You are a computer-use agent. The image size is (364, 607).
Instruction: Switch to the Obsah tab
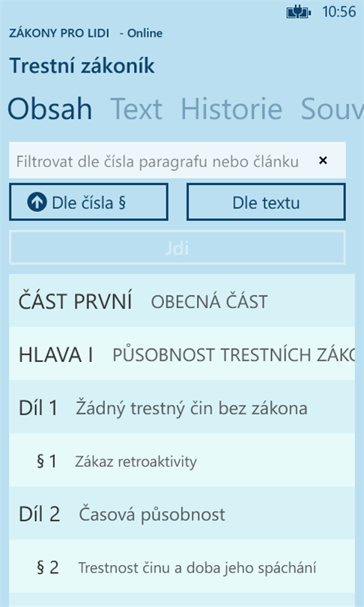coord(50,109)
